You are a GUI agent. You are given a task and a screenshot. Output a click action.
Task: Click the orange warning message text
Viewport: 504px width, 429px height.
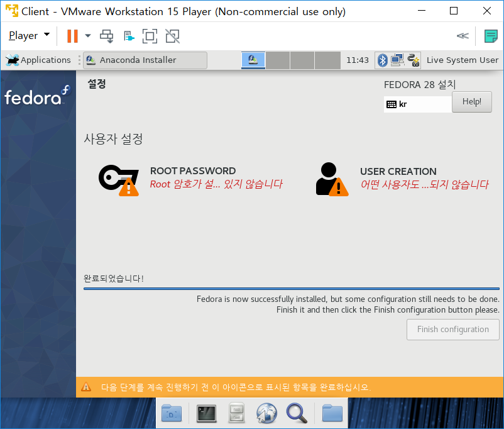pos(236,387)
